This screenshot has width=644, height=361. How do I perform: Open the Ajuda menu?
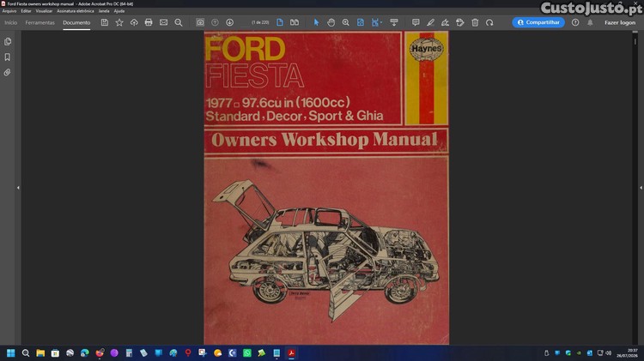pos(119,11)
